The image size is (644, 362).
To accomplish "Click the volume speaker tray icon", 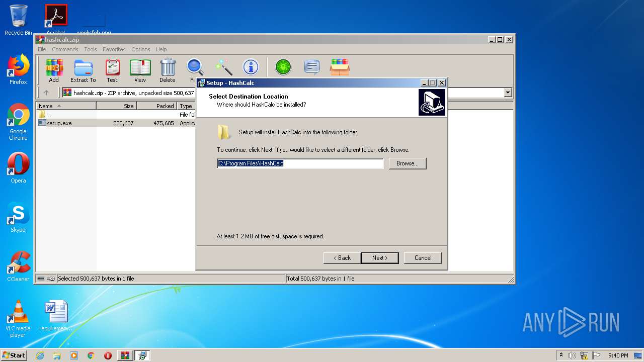I will [572, 355].
